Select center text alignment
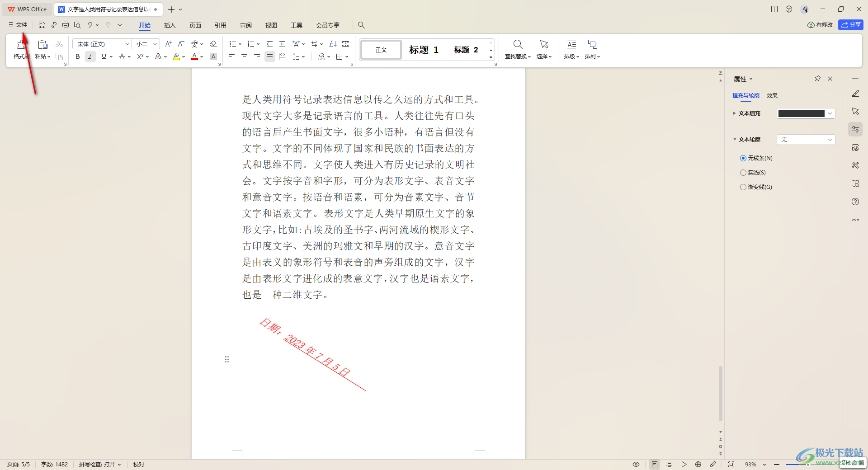Viewport: 868px width, 470px height. 244,56
